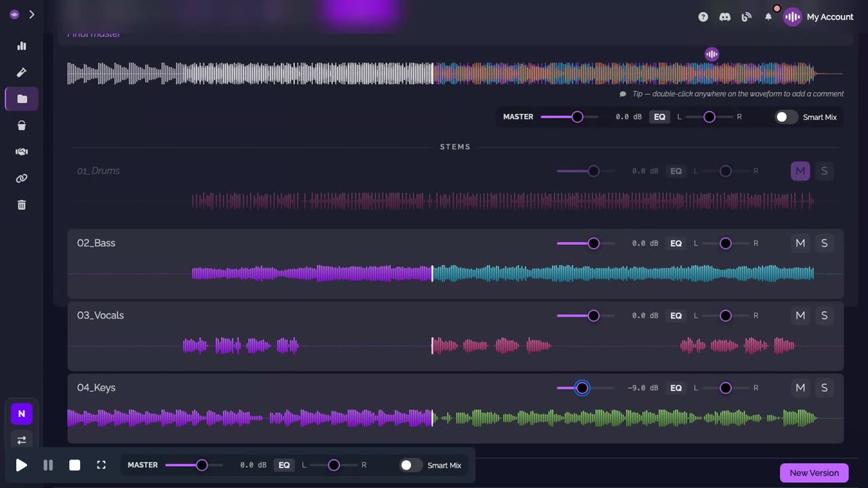Unmute the 01_Drums stem with M
Screen dimensions: 868x488
click(800, 171)
